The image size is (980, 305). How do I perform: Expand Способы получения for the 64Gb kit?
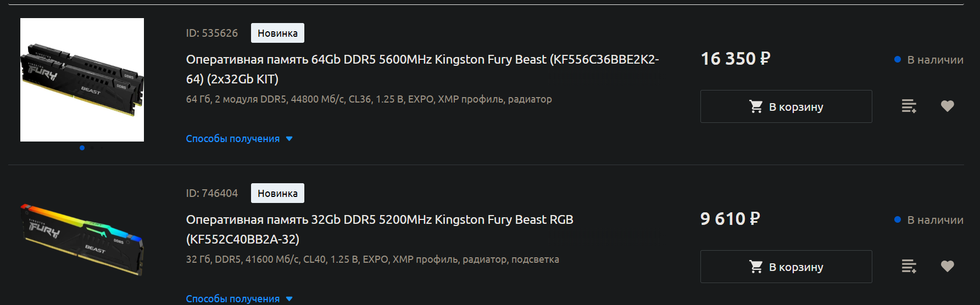click(x=239, y=139)
